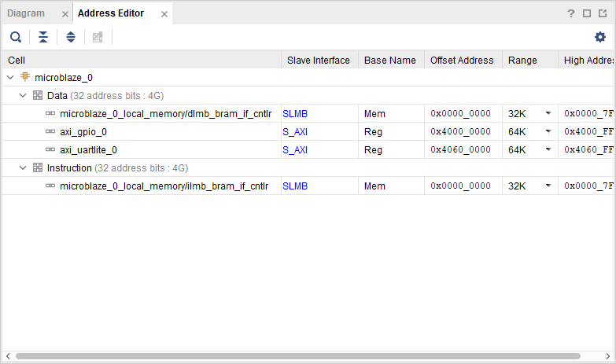Image resolution: width=616 pixels, height=364 pixels.
Task: Select microblaze_0_local_memory/dlmb_bram_if_cntlr row
Action: tap(308, 113)
